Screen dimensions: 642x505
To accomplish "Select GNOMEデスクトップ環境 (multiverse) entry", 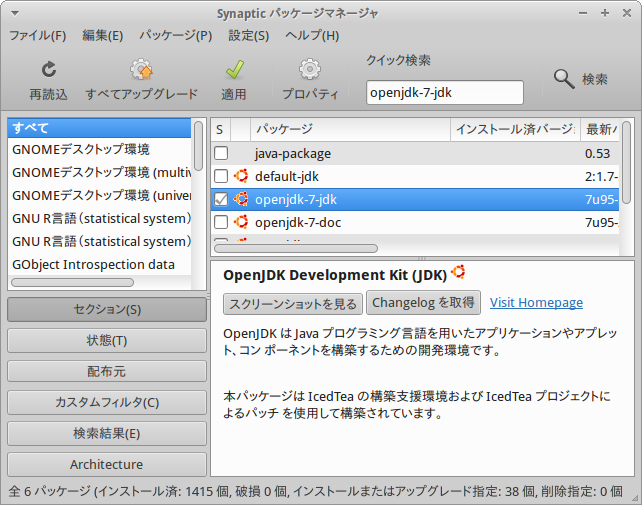I will 99,172.
